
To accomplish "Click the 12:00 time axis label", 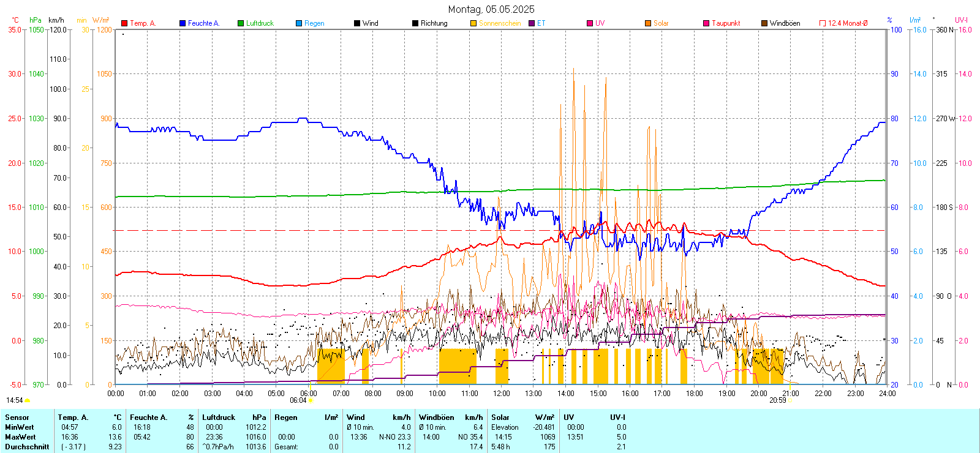I will pos(502,394).
